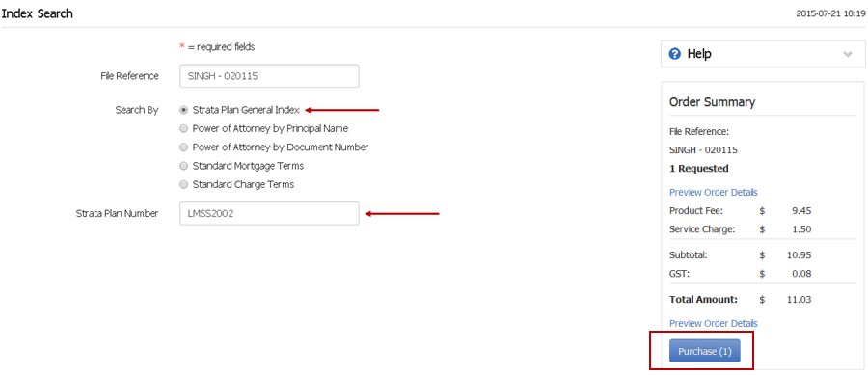Click the Help panel header text
868x375 pixels.
coord(699,54)
